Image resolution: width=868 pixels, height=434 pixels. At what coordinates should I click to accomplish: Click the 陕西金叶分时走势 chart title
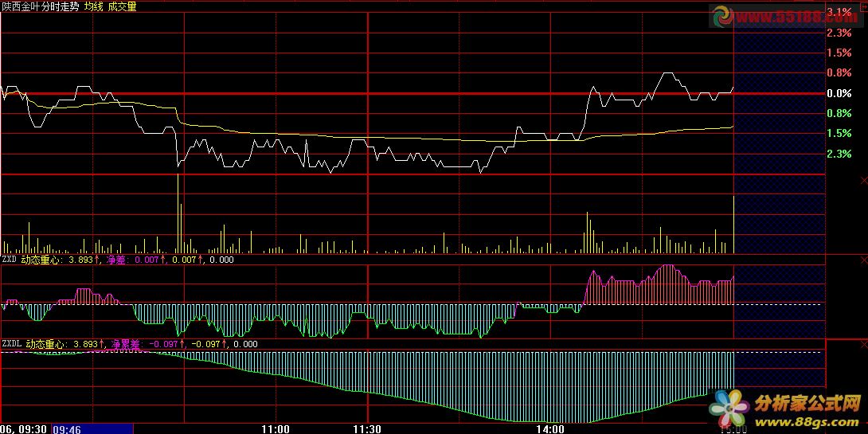tap(40, 6)
